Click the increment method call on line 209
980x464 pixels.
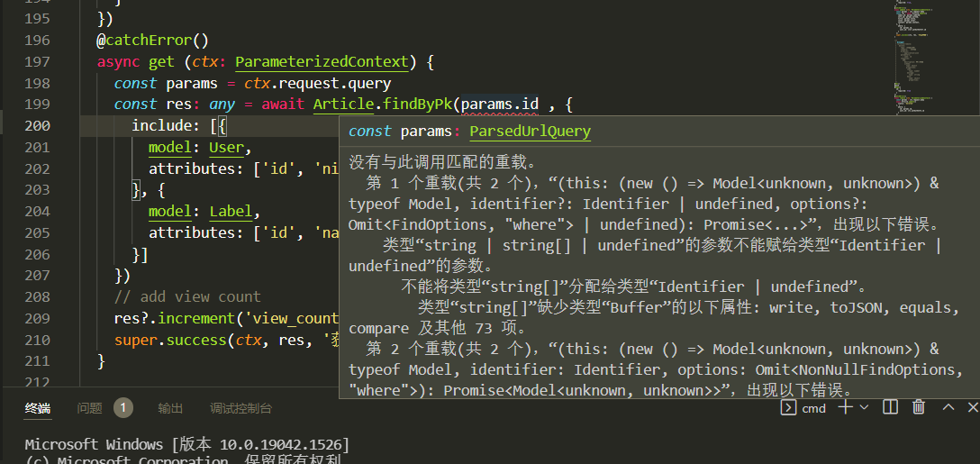click(x=195, y=318)
